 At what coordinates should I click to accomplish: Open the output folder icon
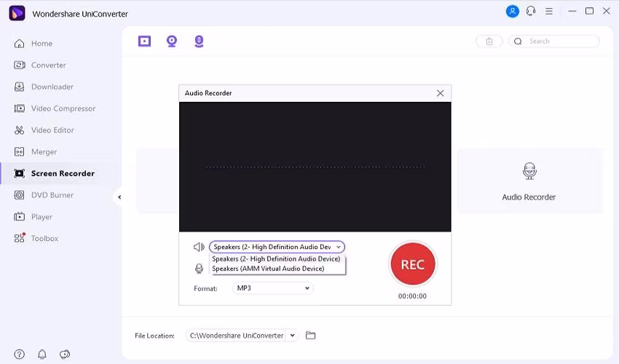[311, 336]
